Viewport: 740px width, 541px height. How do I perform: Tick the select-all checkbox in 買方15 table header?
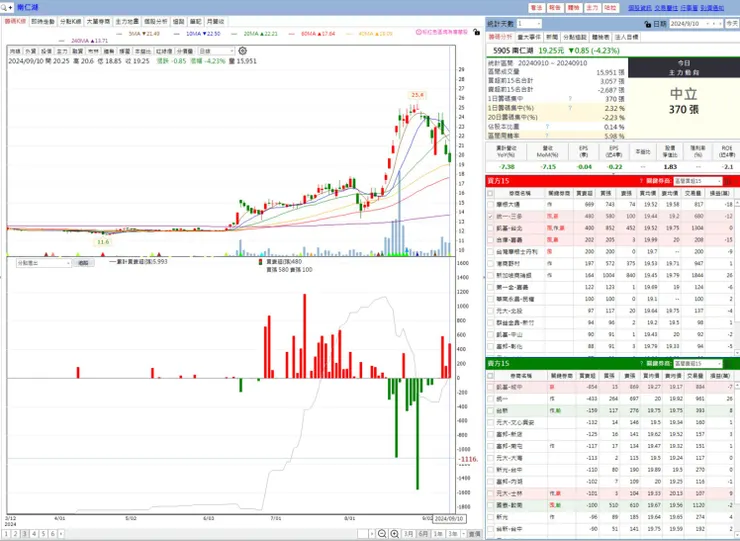pyautogui.click(x=491, y=193)
